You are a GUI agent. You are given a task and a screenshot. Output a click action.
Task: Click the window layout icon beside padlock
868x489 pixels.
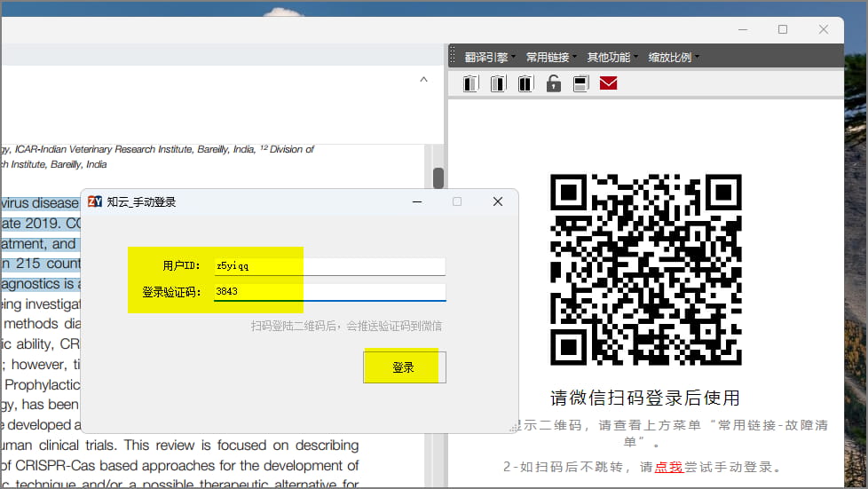click(580, 83)
